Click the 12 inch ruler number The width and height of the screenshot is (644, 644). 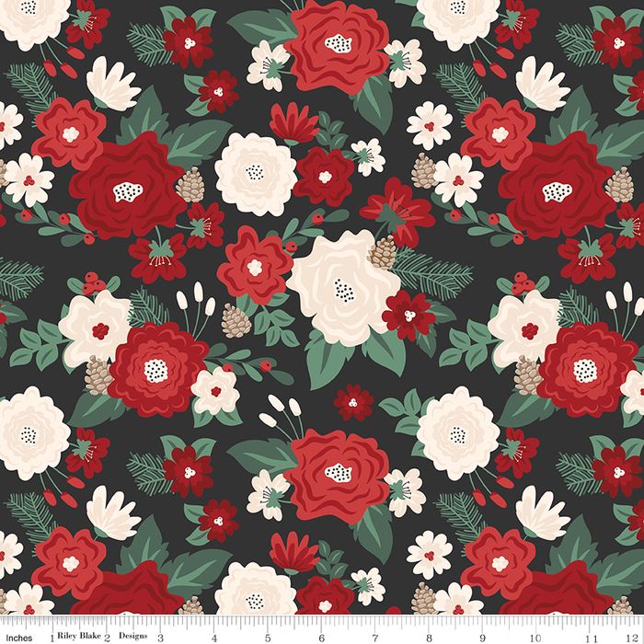point(635,635)
